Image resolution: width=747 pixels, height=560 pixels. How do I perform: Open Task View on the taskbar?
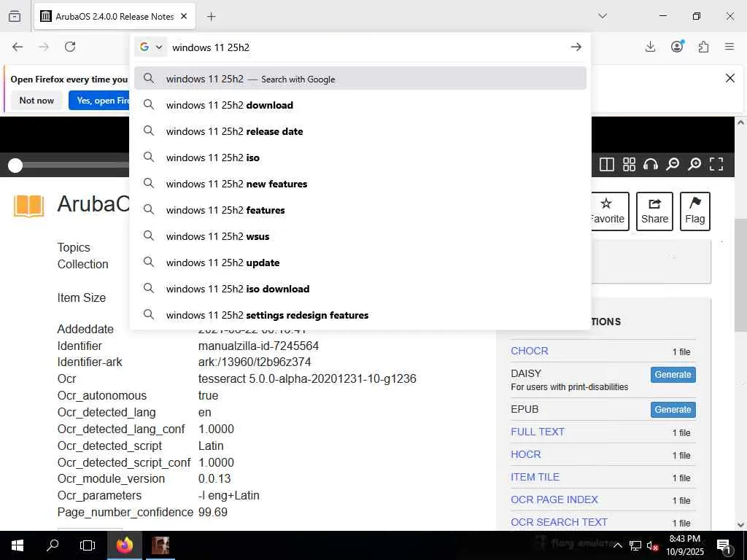(88, 545)
